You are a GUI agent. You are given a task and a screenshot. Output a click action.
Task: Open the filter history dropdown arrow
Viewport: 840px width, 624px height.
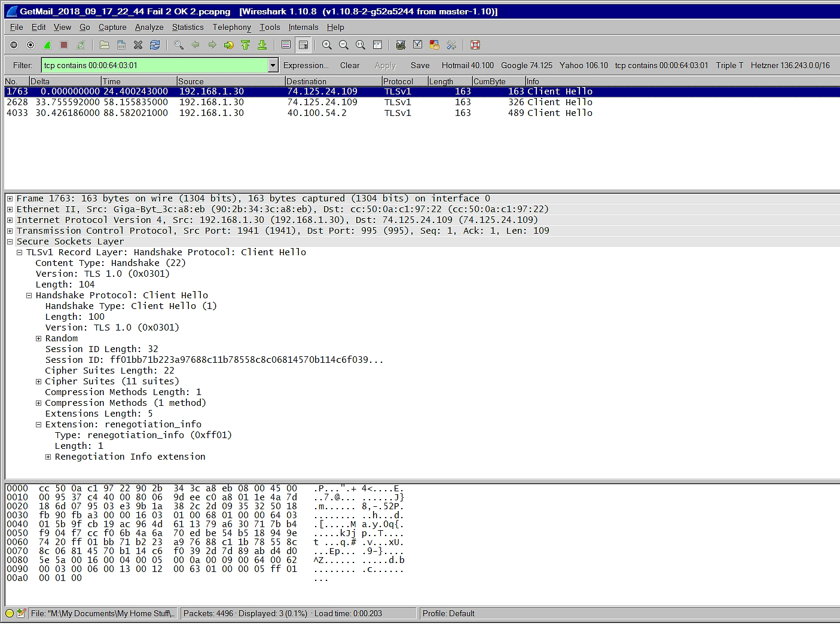pos(273,65)
